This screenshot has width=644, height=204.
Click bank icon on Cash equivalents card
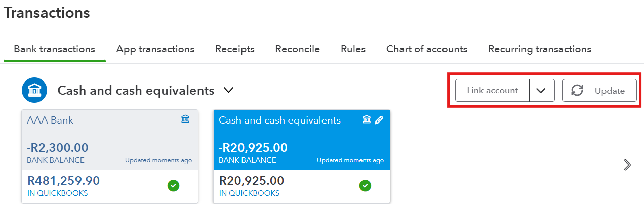click(x=367, y=120)
